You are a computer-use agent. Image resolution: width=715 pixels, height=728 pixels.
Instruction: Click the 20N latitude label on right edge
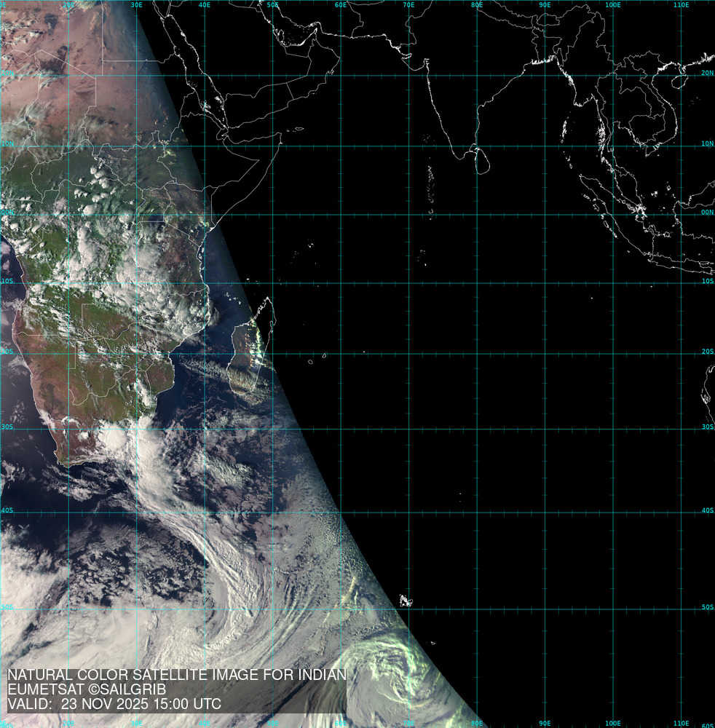click(x=707, y=74)
